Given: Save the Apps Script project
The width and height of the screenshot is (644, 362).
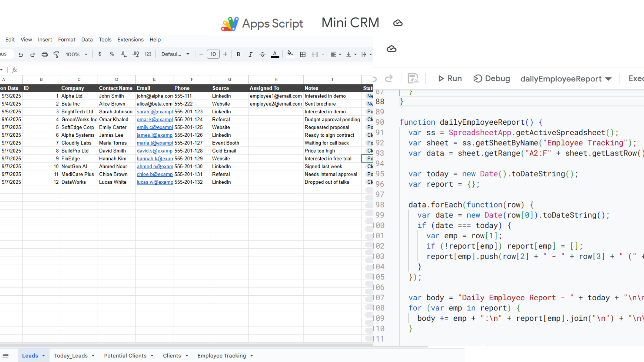Looking at the screenshot, I should (413, 78).
